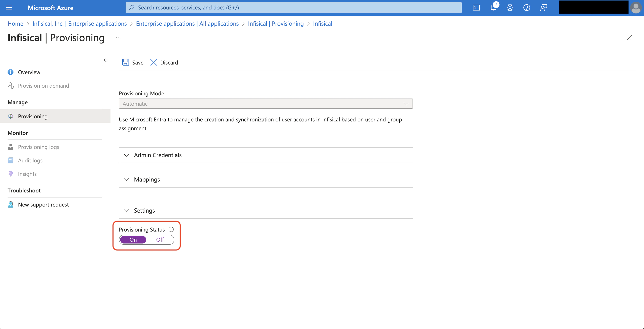Expand the Mappings section
Image resolution: width=644 pixels, height=329 pixels.
tap(266, 179)
